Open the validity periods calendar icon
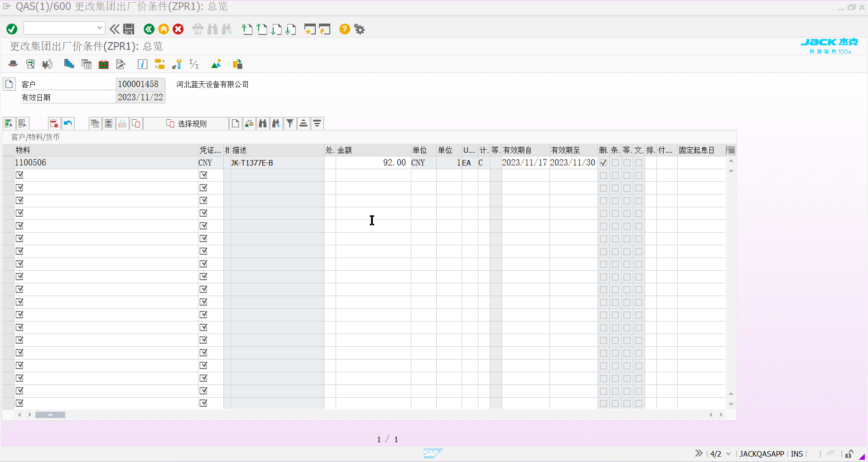Viewport: 868px width, 462px height. 86,64
